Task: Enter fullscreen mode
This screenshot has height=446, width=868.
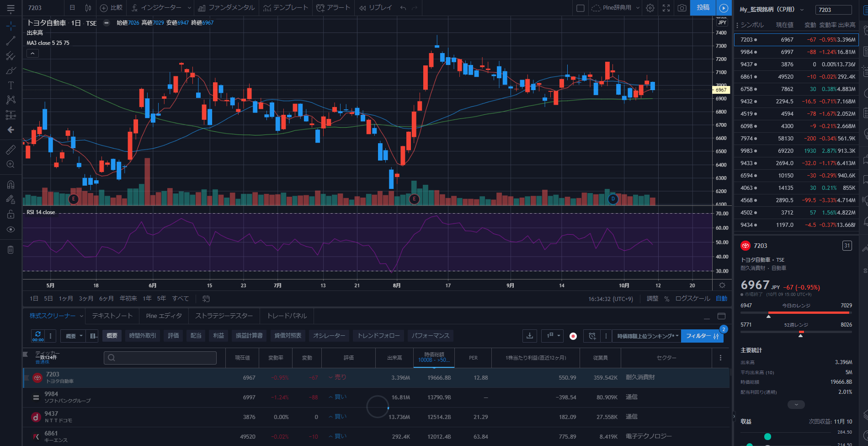Action: click(666, 8)
